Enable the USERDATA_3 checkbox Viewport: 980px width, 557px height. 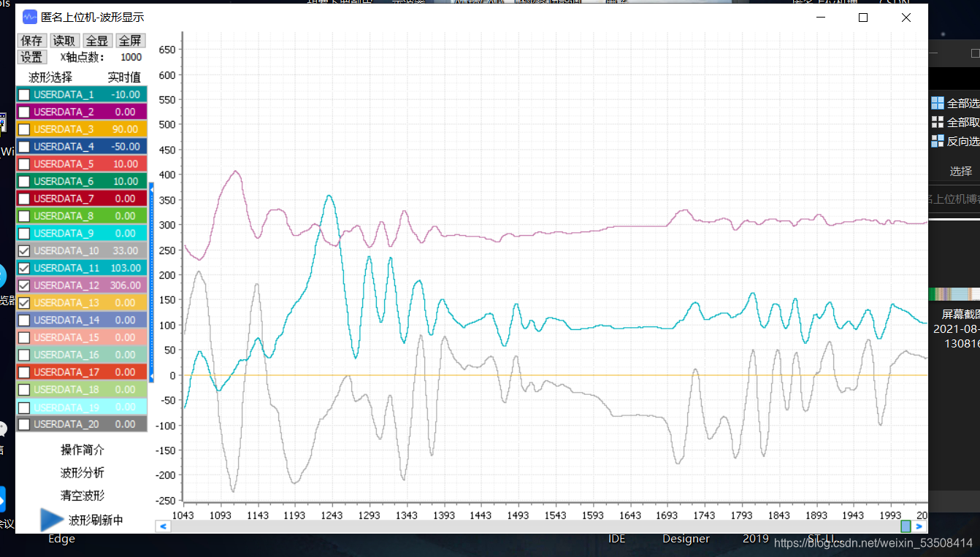click(24, 129)
